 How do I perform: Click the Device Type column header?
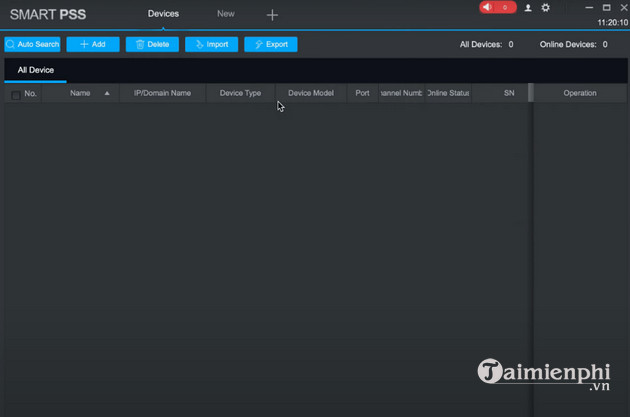coord(240,93)
